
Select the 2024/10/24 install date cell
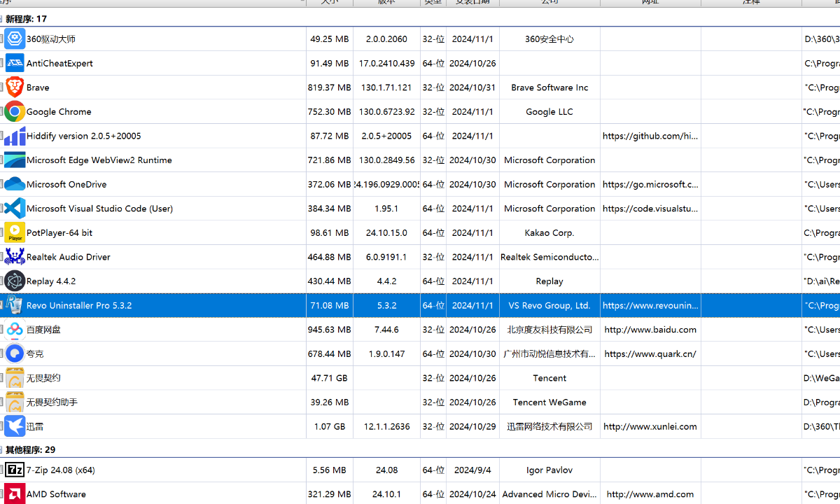(x=472, y=494)
